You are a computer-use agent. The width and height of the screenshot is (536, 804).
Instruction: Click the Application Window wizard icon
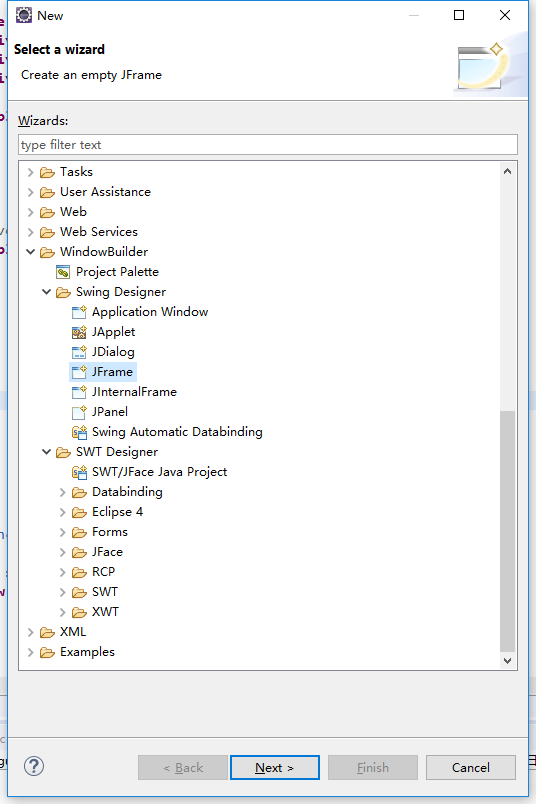coord(79,312)
